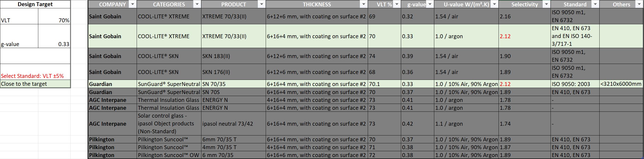The height and width of the screenshot is (159, 644).
Task: Select the g-value cell reading 0.36
Action: (418, 72)
